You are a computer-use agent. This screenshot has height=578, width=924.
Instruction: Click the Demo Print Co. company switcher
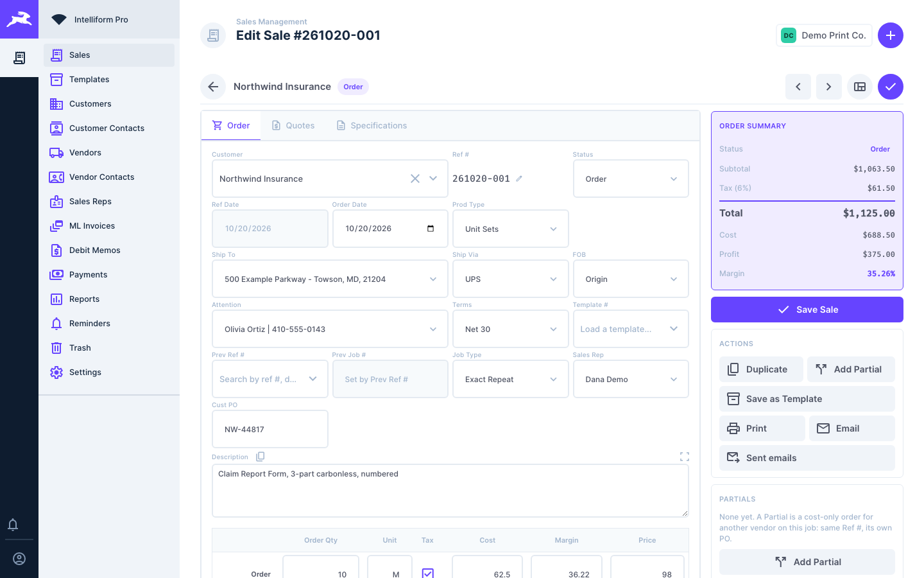[x=824, y=35]
